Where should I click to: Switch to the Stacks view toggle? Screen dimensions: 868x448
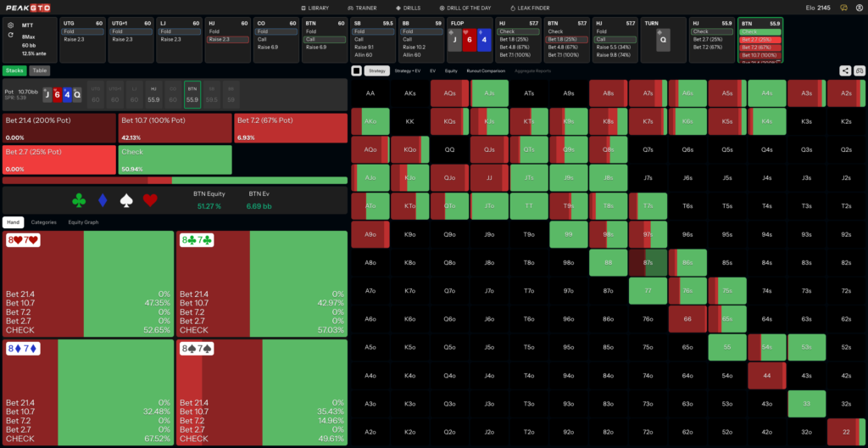coord(14,70)
